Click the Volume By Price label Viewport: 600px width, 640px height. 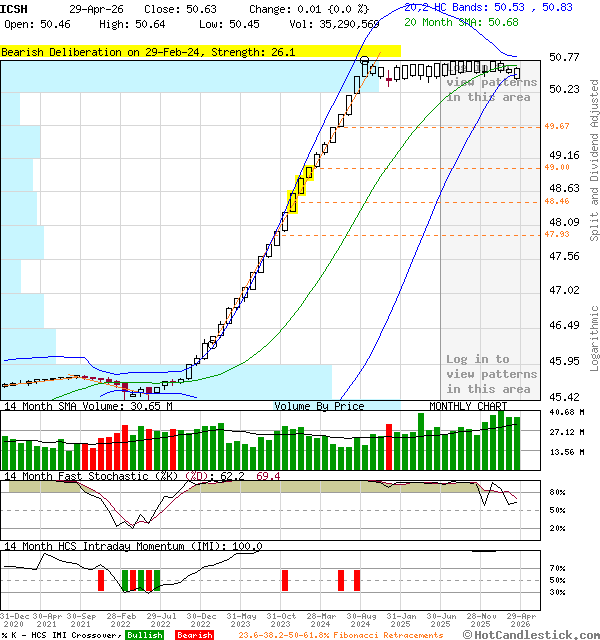(319, 407)
